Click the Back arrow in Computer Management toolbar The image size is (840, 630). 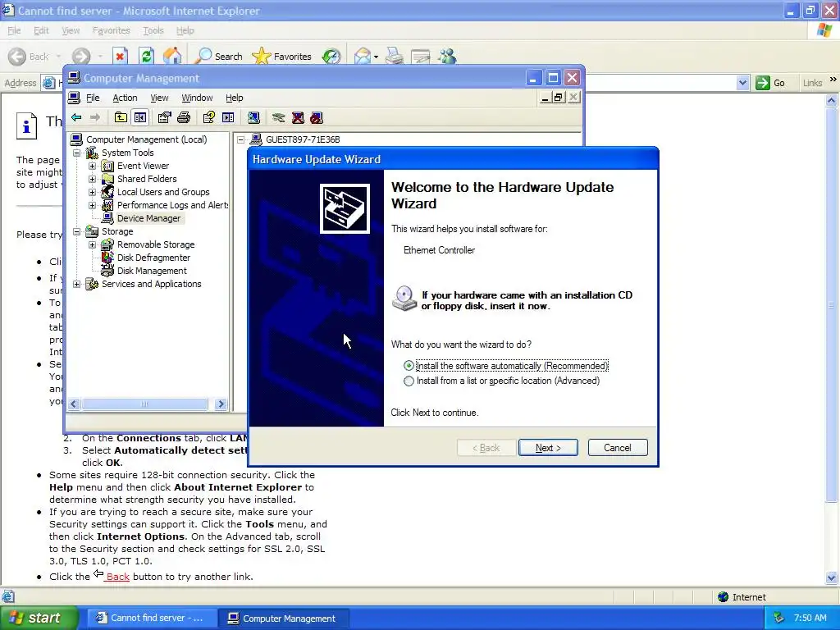76,118
